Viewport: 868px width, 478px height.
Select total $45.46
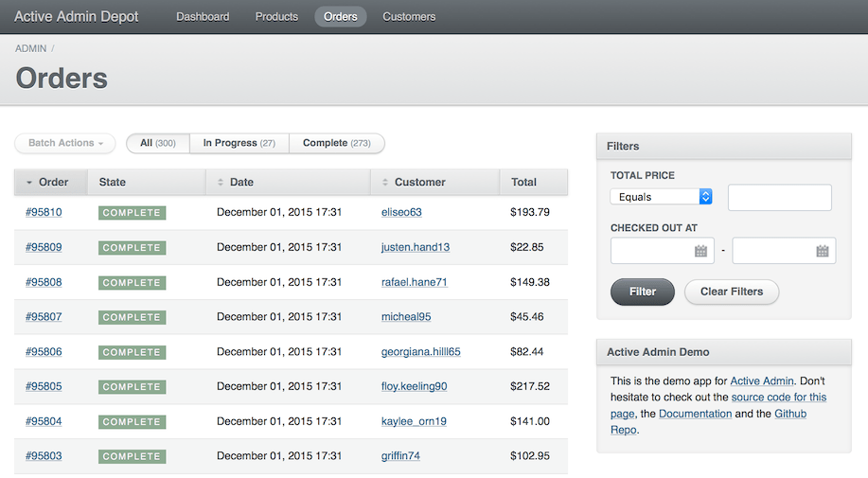(526, 317)
